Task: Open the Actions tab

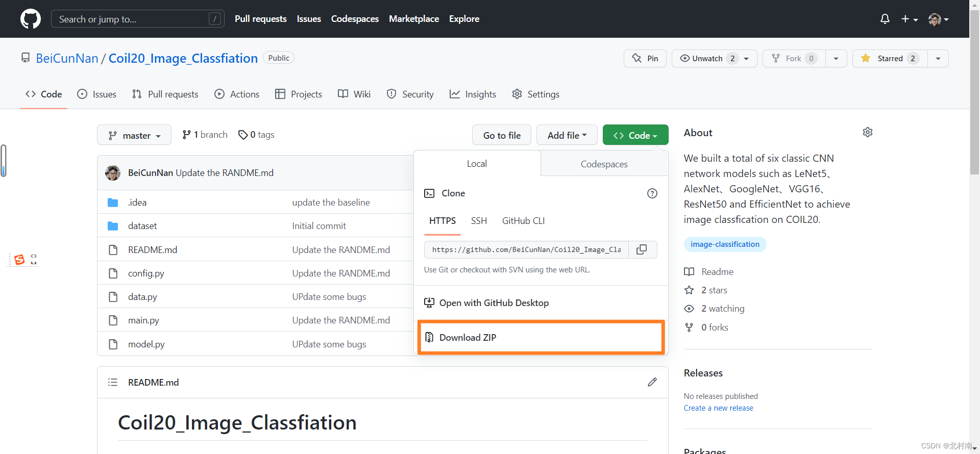Action: point(237,94)
